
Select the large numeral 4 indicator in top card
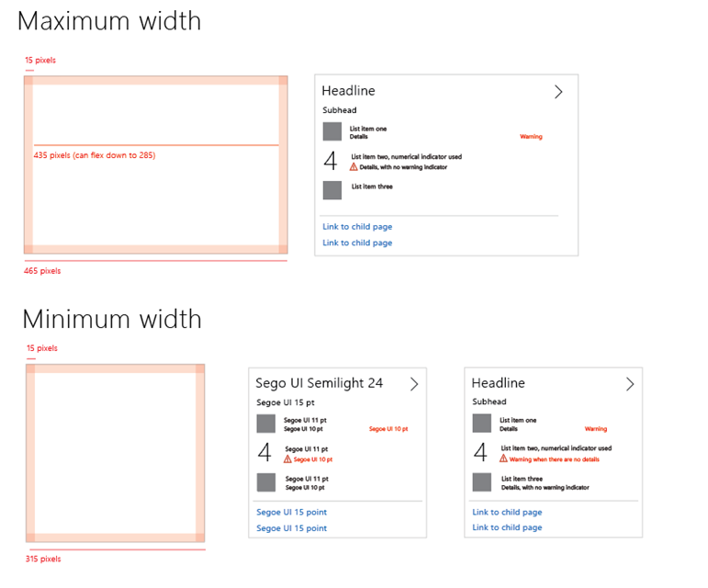pyautogui.click(x=331, y=161)
